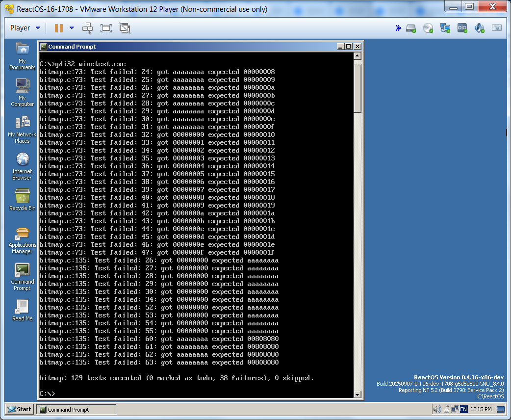
Task: Select the My Network Places desktop icon
Action: point(22,130)
